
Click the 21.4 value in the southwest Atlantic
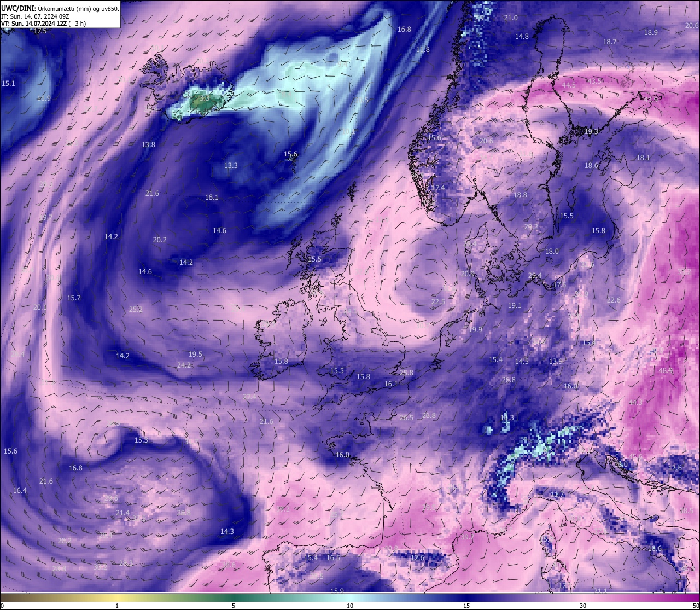[122, 513]
